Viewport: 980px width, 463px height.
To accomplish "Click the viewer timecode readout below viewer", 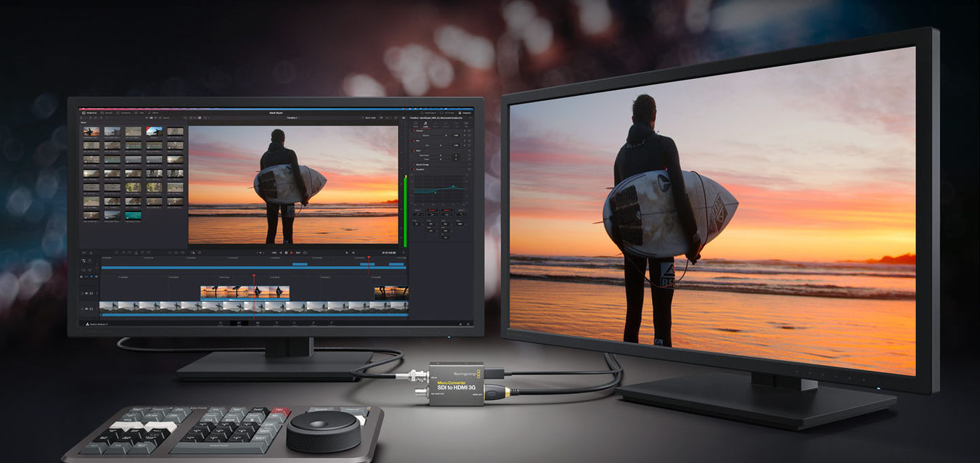I will pos(388,253).
